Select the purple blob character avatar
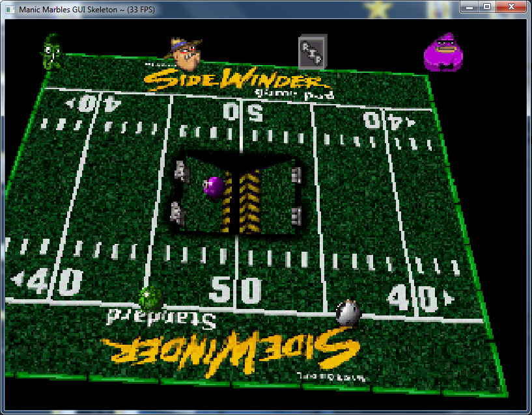This screenshot has width=532, height=415. 443,53
